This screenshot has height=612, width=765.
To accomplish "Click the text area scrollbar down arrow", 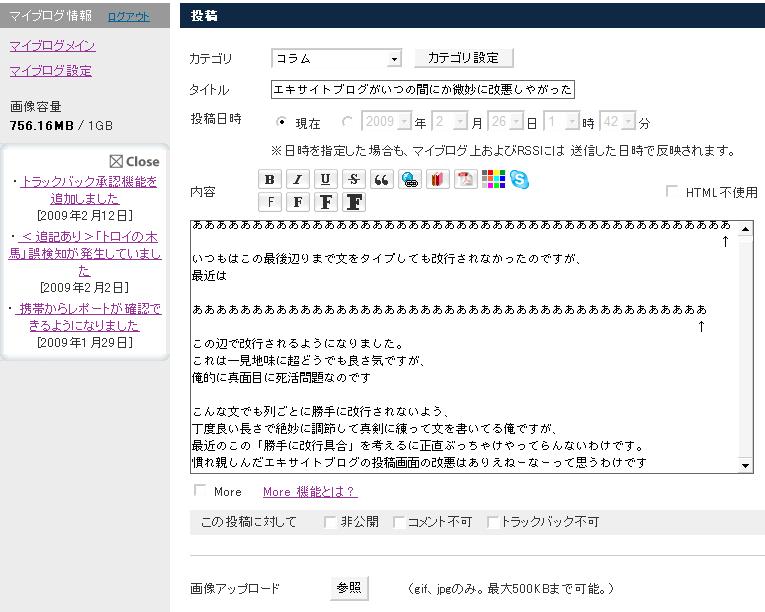I will click(745, 465).
